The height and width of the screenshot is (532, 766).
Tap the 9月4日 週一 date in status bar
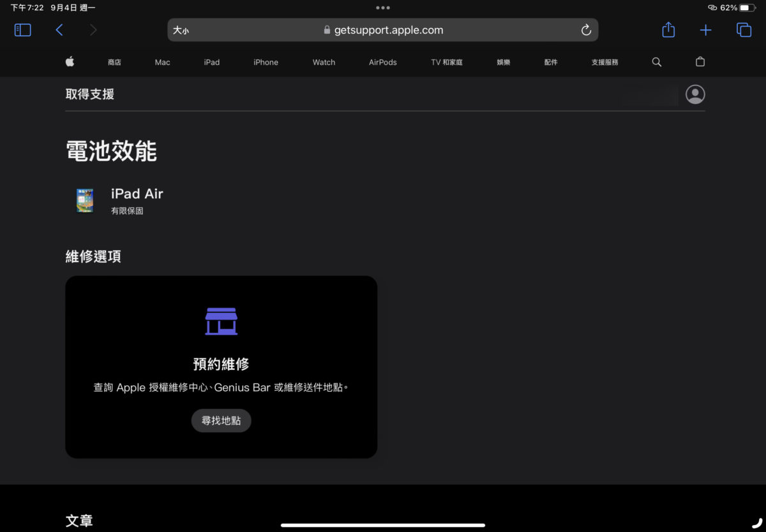coord(73,8)
